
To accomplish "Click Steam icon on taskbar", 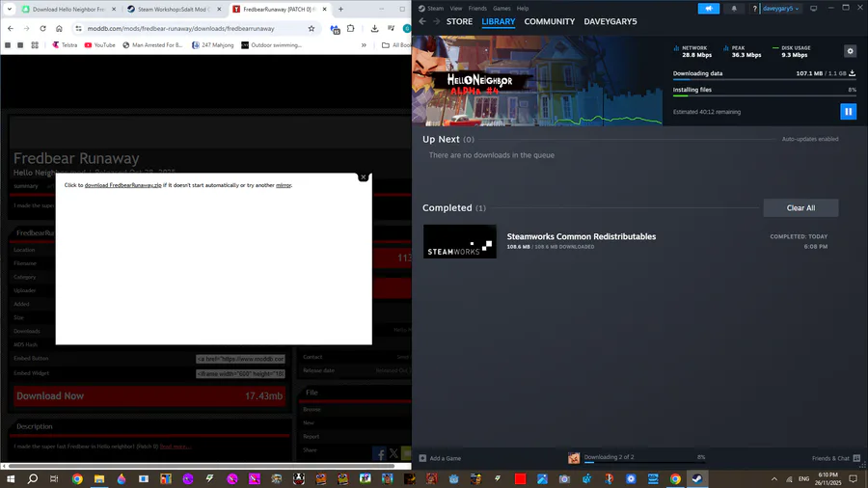I will [697, 478].
